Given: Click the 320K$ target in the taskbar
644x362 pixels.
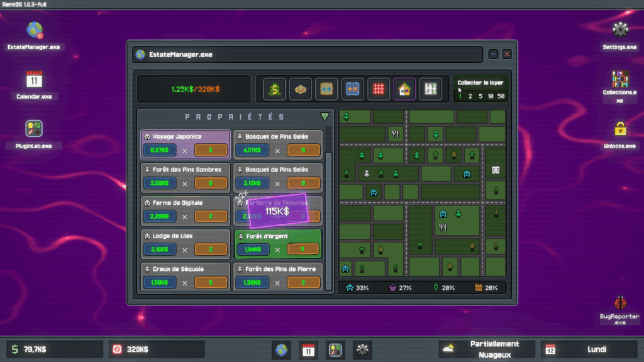Looking at the screenshot, I should [157, 349].
